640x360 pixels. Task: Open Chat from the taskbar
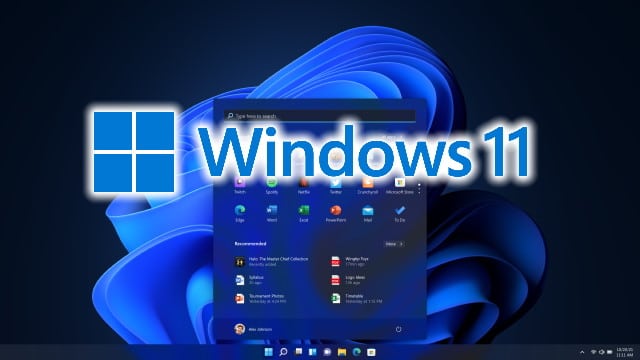tap(327, 352)
